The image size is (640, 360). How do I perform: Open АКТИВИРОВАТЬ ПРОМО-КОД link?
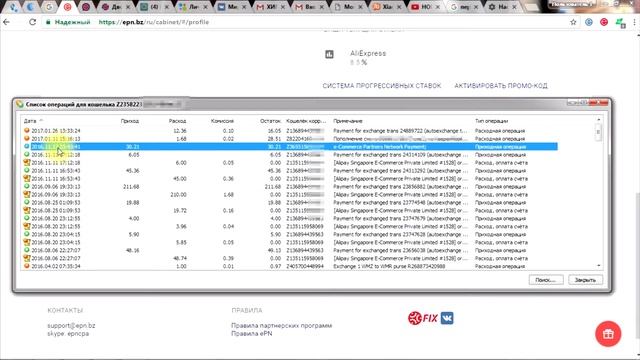(x=501, y=86)
